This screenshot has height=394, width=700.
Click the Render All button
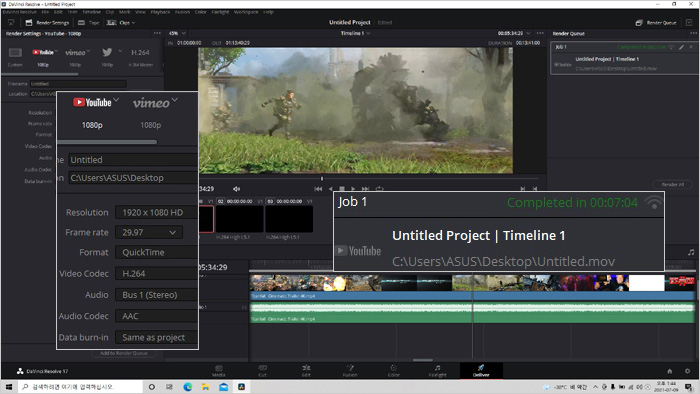click(x=672, y=184)
